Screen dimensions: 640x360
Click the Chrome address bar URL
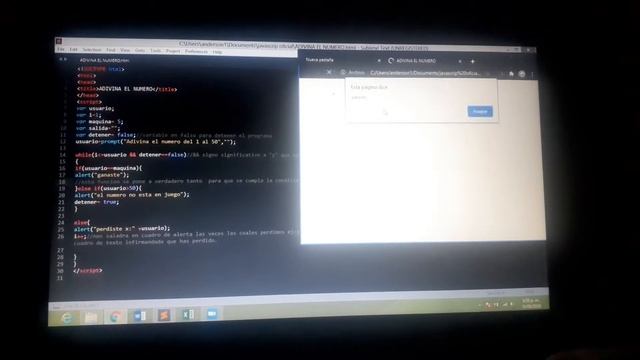coord(425,73)
